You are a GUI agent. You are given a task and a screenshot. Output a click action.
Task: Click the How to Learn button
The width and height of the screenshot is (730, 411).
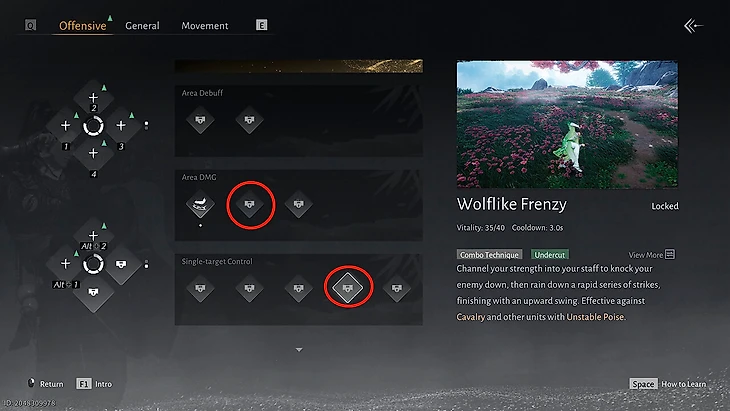coord(668,384)
